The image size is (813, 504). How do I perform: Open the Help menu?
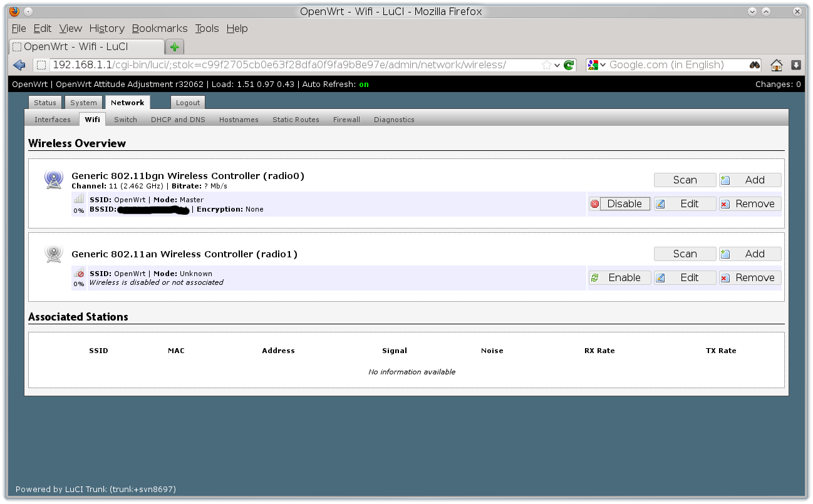pos(237,28)
